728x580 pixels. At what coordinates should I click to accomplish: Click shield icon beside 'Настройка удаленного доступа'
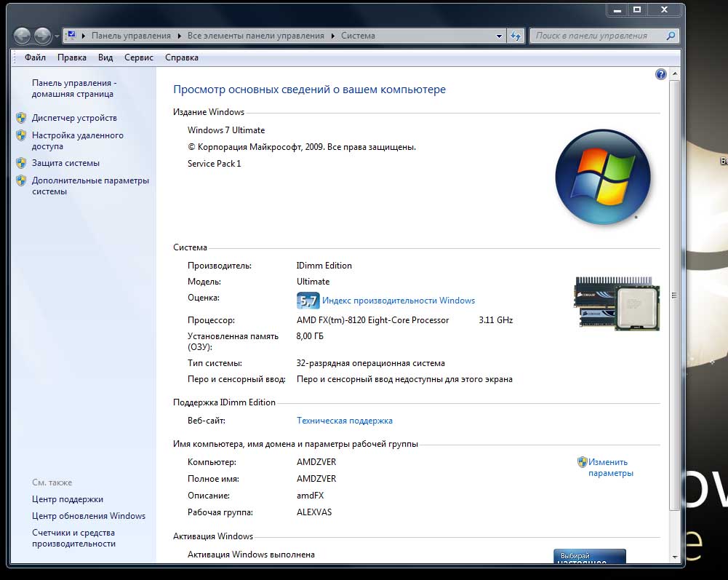point(21,135)
